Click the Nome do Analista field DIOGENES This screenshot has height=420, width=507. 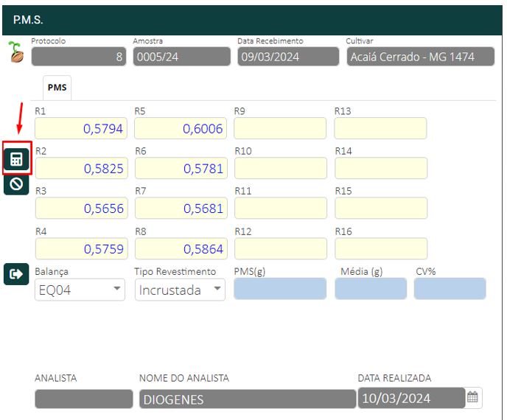[x=247, y=399]
